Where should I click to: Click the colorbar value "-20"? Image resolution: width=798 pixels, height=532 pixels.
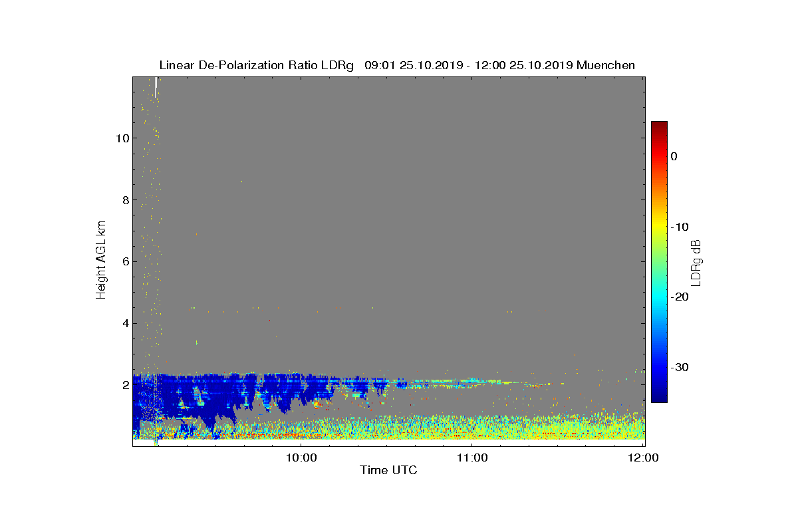click(679, 297)
